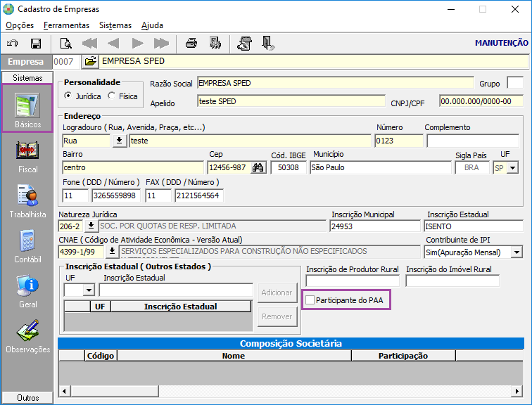Open the Básicos sidebar section
The image size is (532, 405).
click(x=27, y=108)
